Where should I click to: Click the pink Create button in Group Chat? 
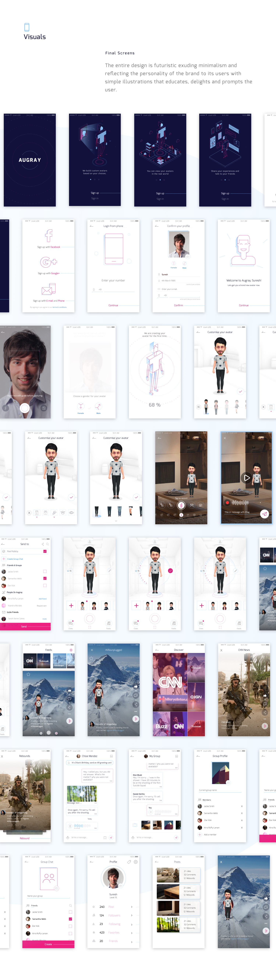[x=48, y=944]
